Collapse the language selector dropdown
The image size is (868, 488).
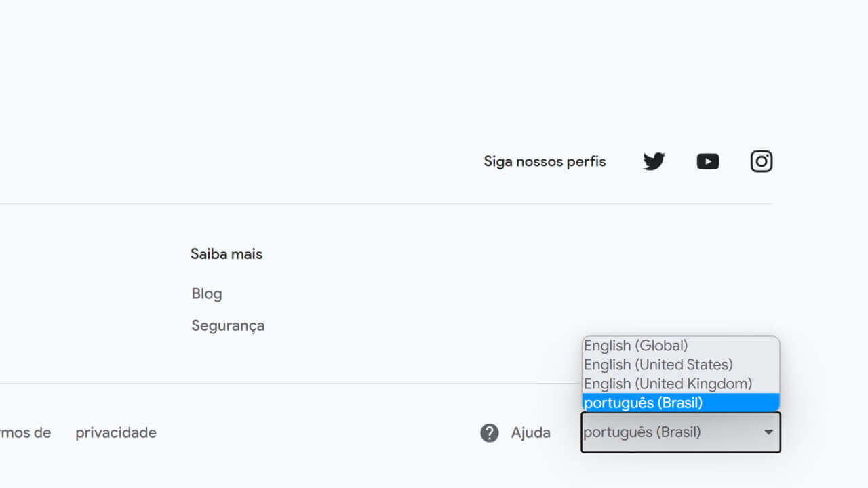click(x=680, y=432)
